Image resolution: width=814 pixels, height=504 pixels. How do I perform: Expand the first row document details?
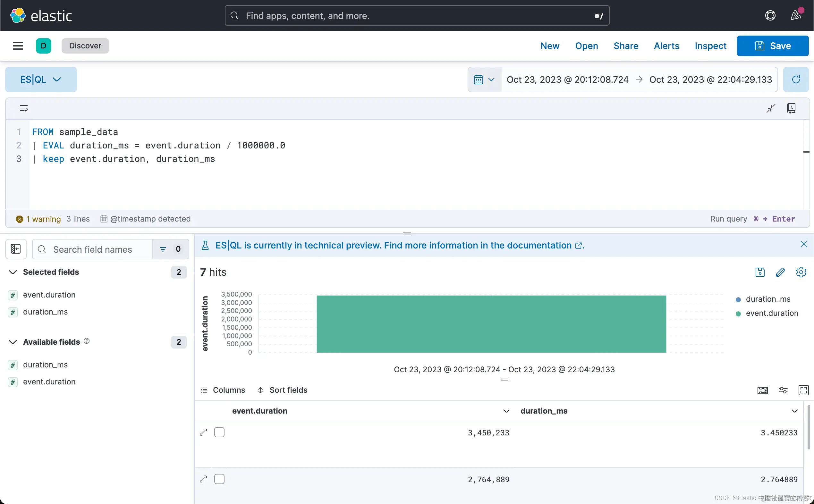[x=203, y=432]
